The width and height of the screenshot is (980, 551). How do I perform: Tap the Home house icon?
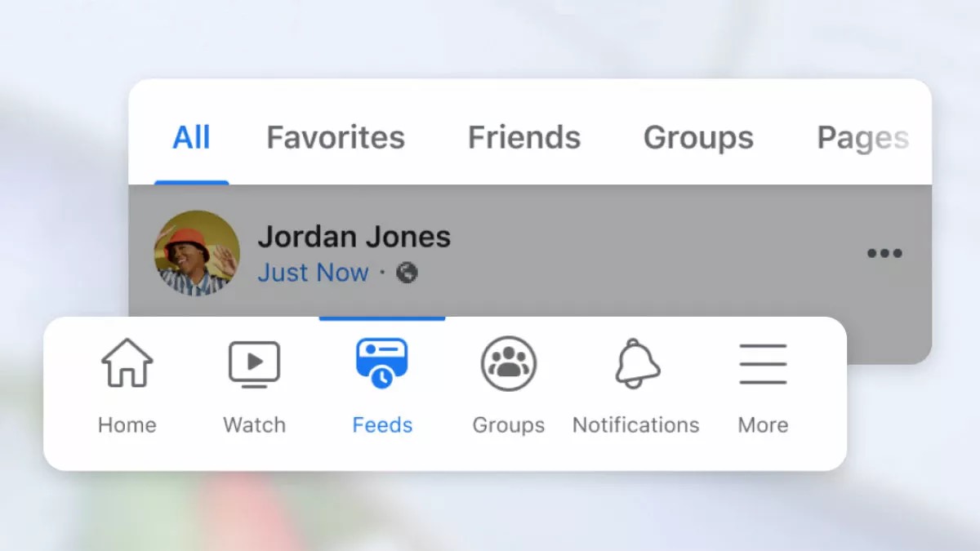tap(127, 363)
